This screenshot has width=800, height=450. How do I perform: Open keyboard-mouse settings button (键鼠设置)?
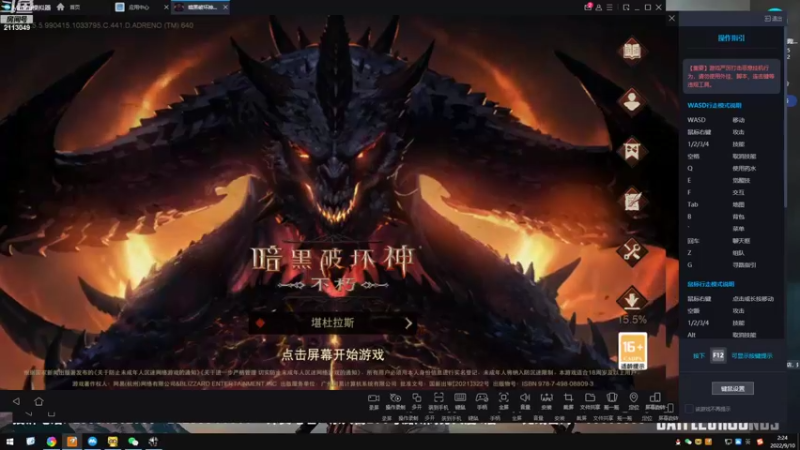733,388
